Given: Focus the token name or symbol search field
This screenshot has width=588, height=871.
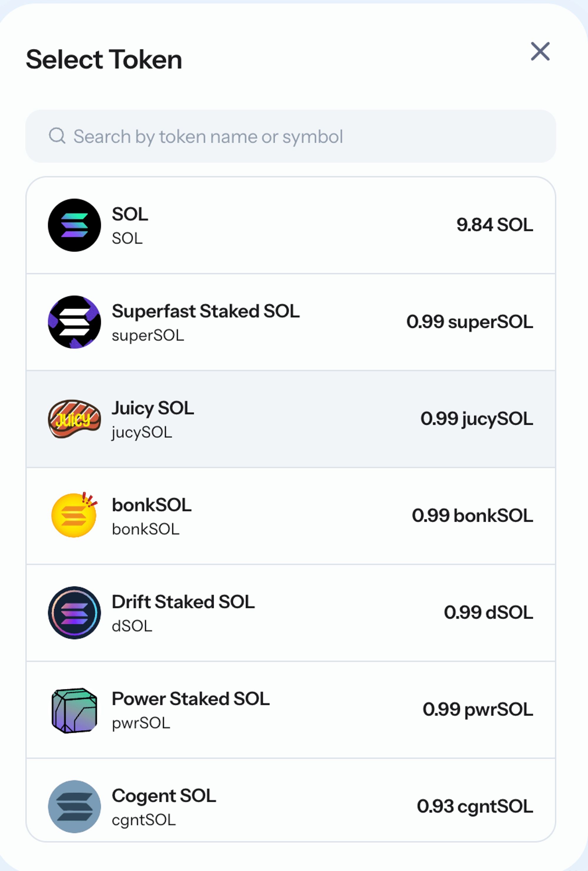Looking at the screenshot, I should (290, 136).
